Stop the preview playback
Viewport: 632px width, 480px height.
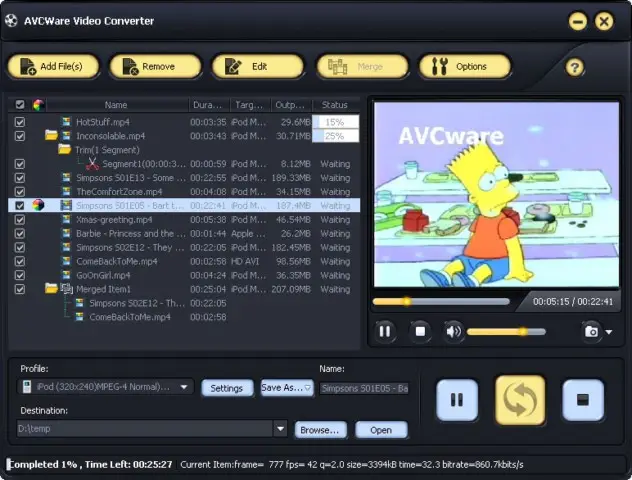pos(420,332)
